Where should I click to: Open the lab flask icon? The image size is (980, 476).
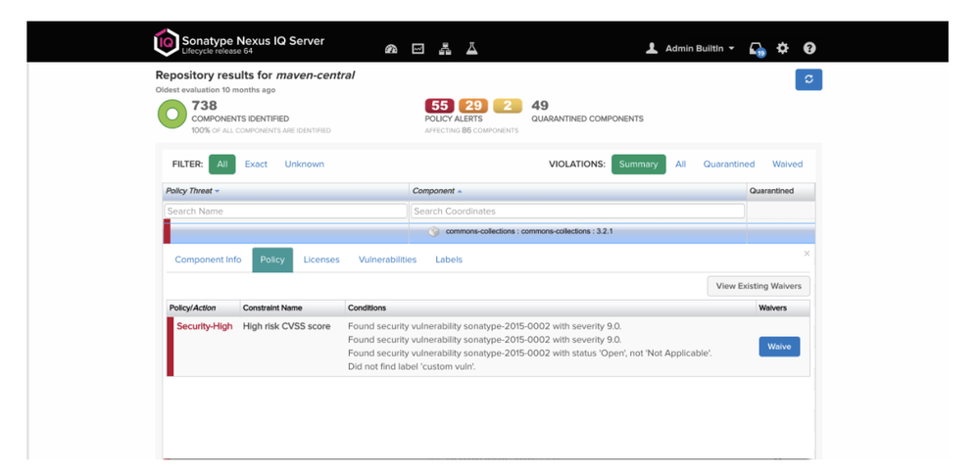[472, 49]
